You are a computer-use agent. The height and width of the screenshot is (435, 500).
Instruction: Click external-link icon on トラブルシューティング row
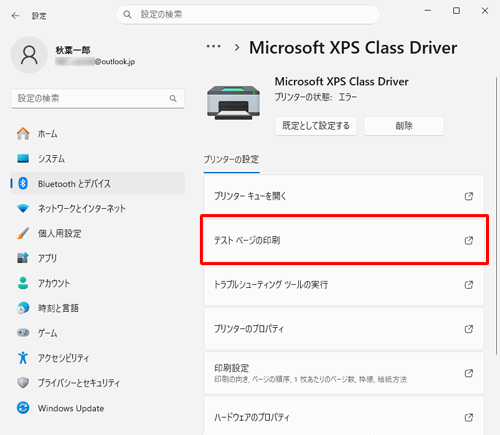469,285
